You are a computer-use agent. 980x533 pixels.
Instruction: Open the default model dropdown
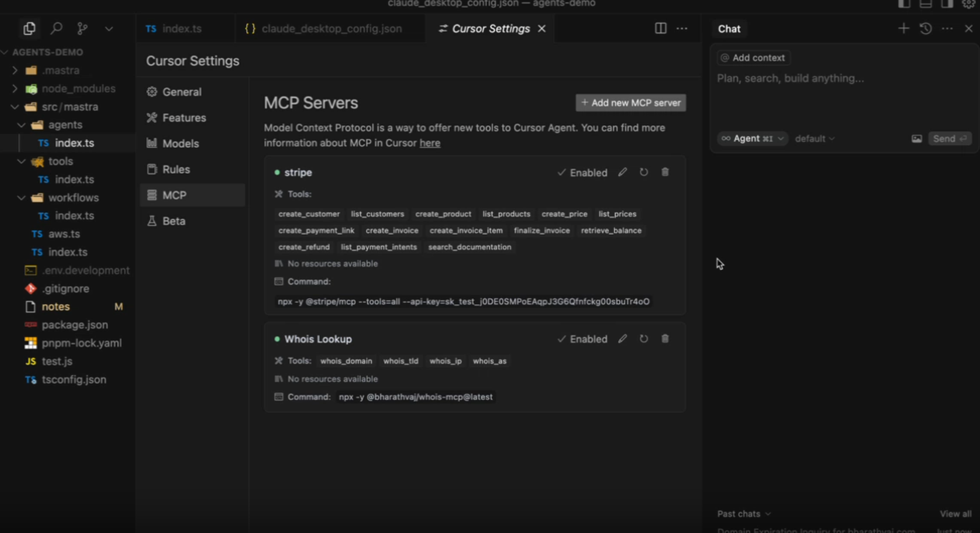click(x=814, y=139)
